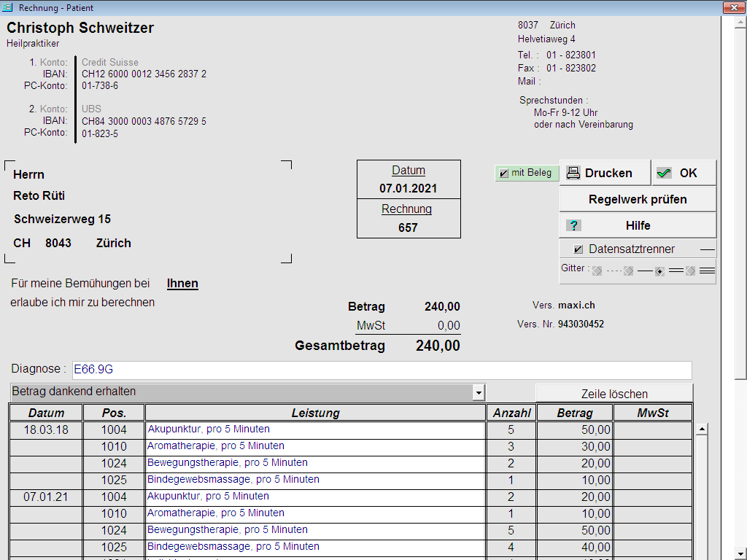Click the up arrow of the table scrollbar
The width and height of the screenshot is (747, 560).
click(x=702, y=429)
